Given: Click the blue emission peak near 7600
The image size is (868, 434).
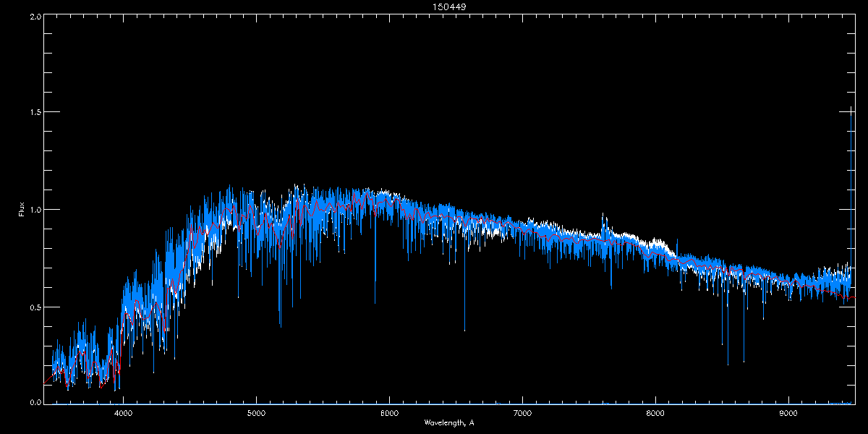Looking at the screenshot, I should coord(603,215).
